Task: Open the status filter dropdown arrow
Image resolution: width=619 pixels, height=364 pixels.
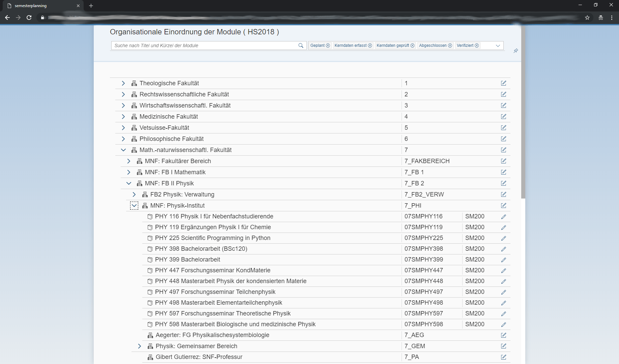Action: point(498,45)
